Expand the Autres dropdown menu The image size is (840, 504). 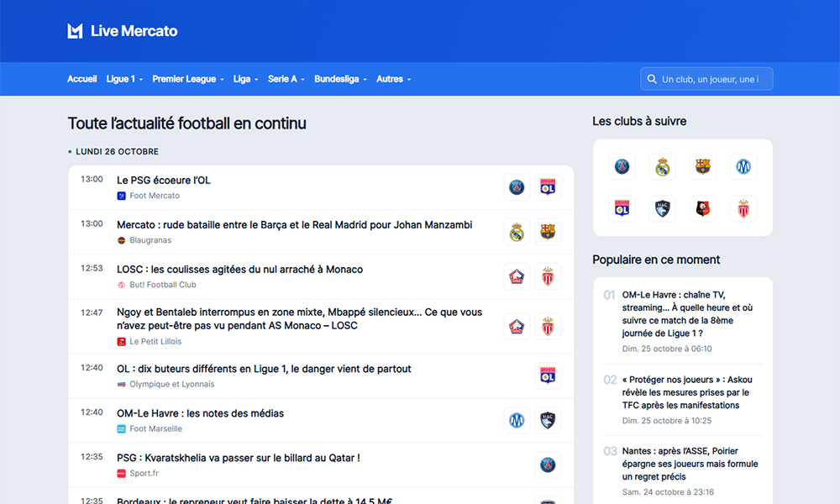coord(394,79)
